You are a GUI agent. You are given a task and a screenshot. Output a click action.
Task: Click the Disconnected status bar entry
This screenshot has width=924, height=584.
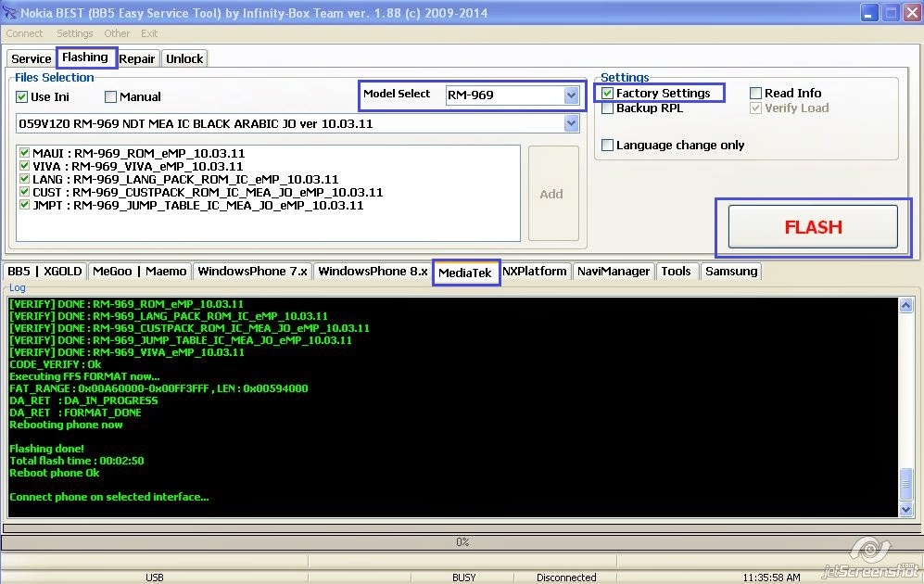(x=566, y=578)
